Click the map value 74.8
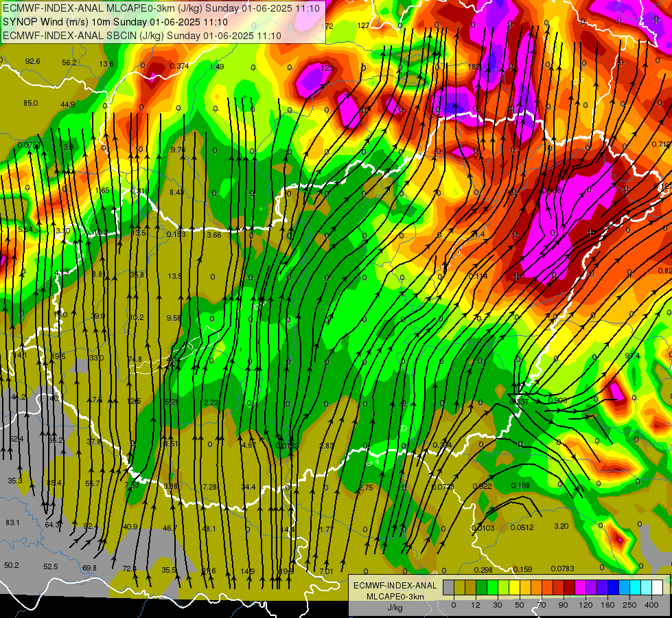672x618 pixels. point(135,359)
